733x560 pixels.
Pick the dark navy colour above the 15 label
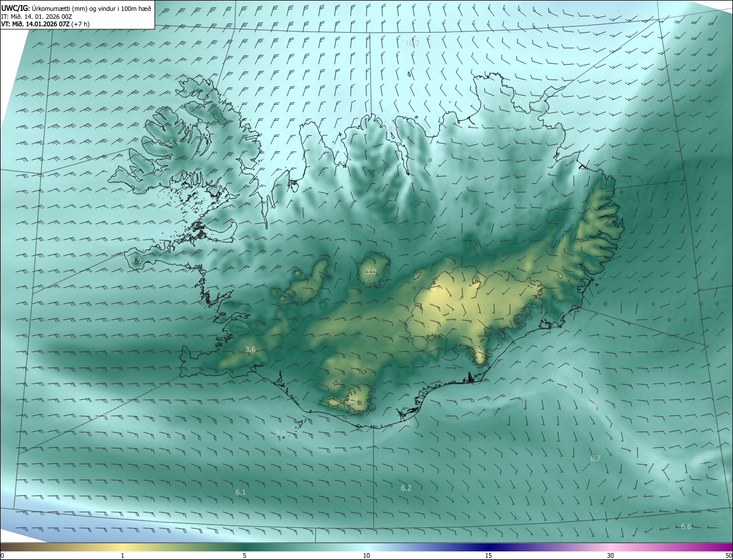click(x=488, y=547)
